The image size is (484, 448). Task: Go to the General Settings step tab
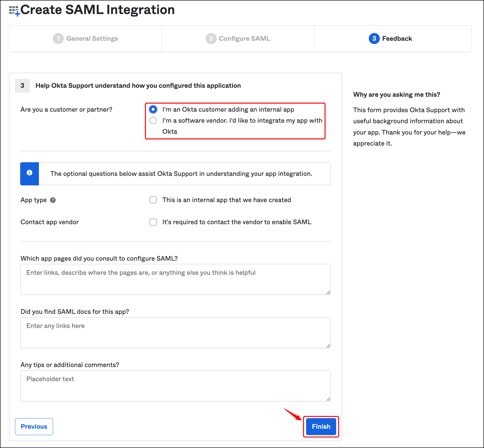click(x=86, y=38)
